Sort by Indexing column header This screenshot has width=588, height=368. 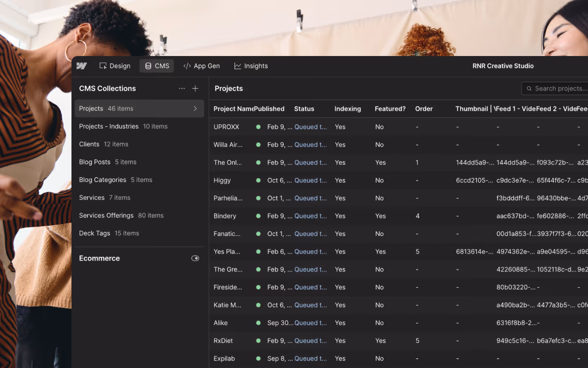point(347,109)
